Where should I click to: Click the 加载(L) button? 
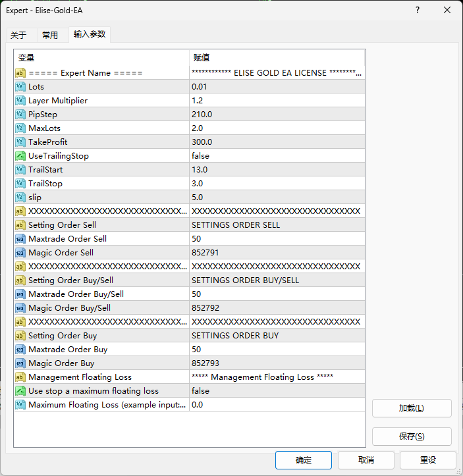click(x=412, y=408)
